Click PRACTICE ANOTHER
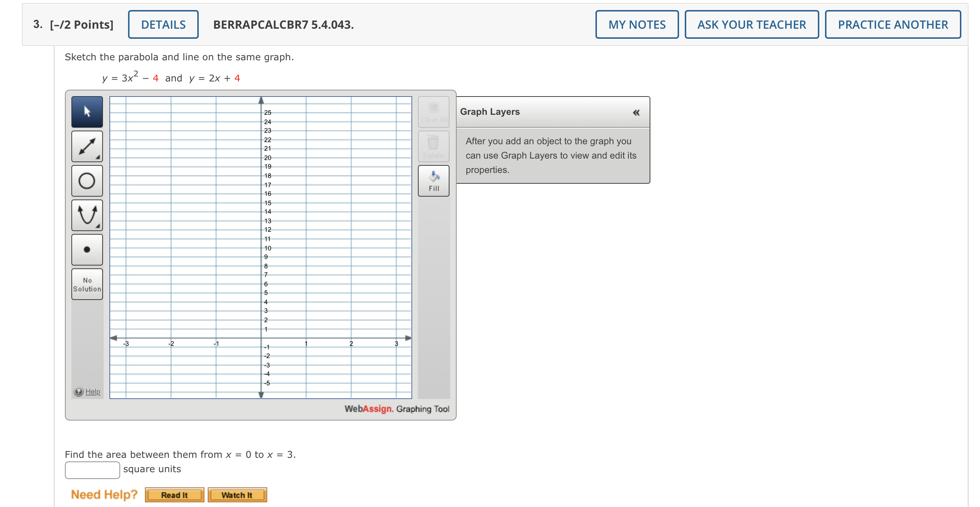Image resolution: width=980 pixels, height=507 pixels. pyautogui.click(x=892, y=24)
